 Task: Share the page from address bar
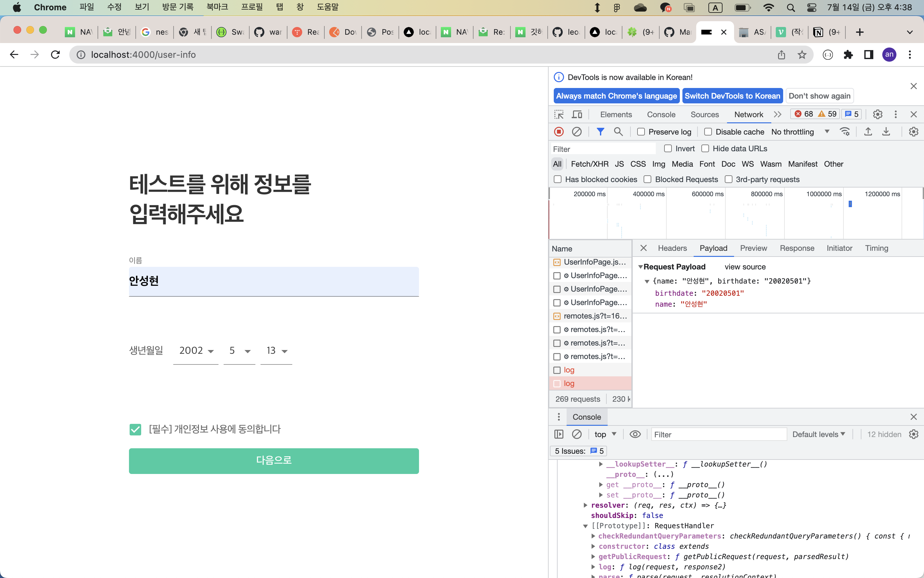pos(782,55)
